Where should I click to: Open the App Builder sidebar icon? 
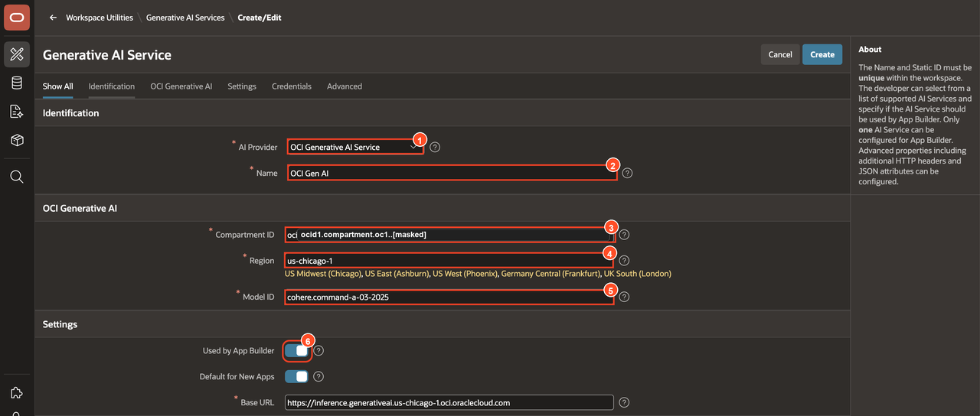[17, 54]
